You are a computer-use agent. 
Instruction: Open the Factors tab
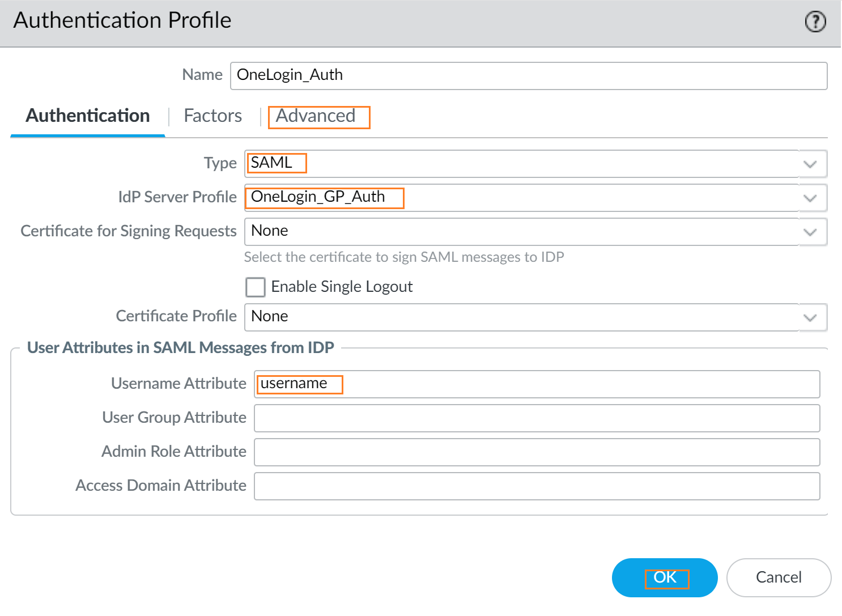[x=212, y=116]
